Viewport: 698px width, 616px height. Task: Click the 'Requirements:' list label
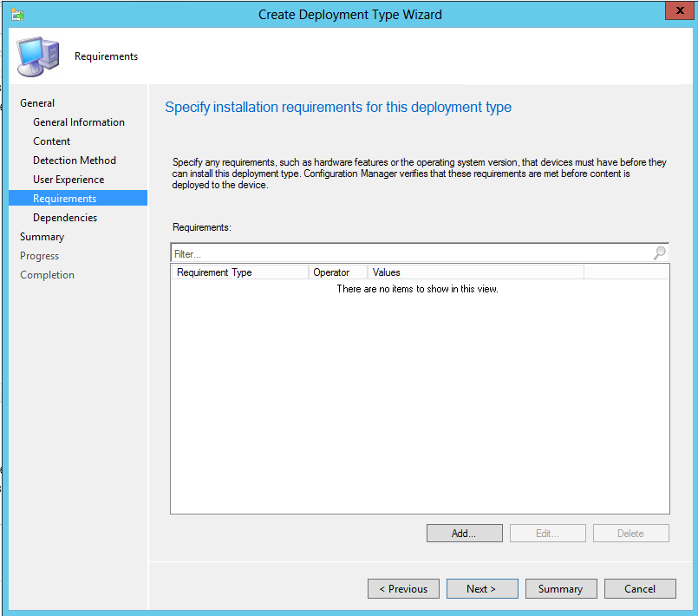pos(202,227)
